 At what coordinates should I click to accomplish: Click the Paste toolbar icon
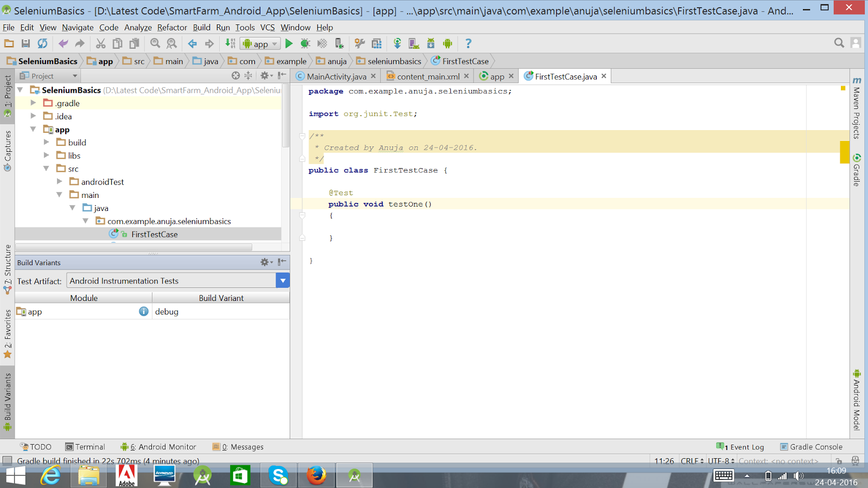(x=134, y=43)
